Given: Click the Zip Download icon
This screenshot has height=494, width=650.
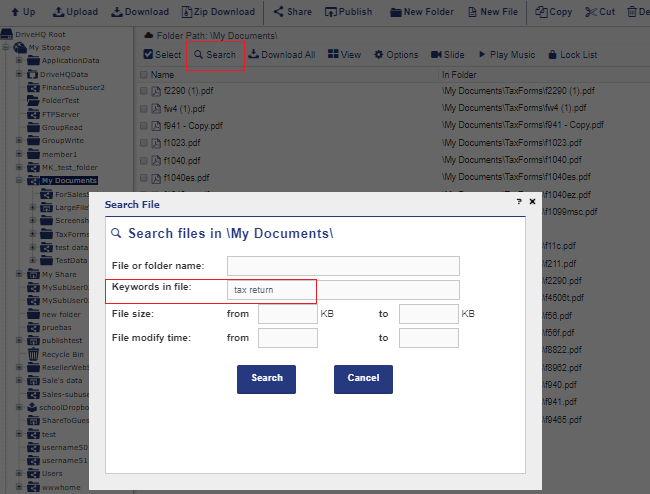Looking at the screenshot, I should pyautogui.click(x=217, y=12).
